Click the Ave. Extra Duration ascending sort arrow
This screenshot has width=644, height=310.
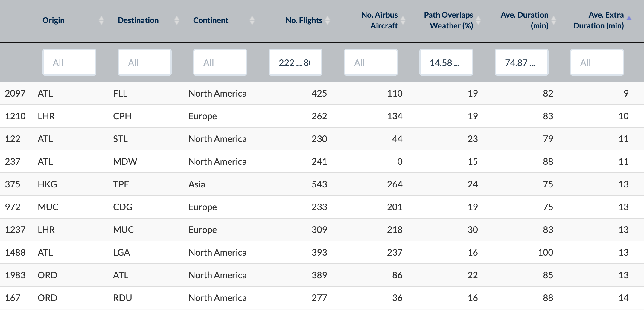pos(629,19)
